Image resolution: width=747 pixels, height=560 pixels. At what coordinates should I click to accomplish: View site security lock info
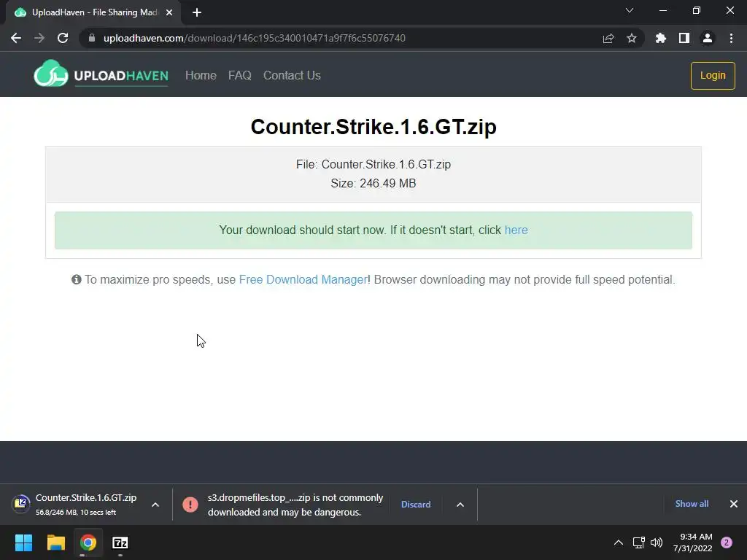(92, 38)
